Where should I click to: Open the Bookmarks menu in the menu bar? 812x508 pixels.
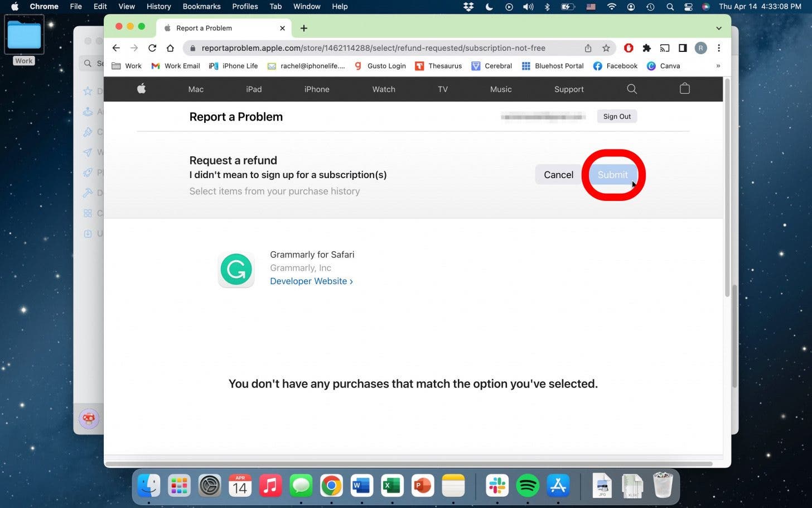[201, 7]
